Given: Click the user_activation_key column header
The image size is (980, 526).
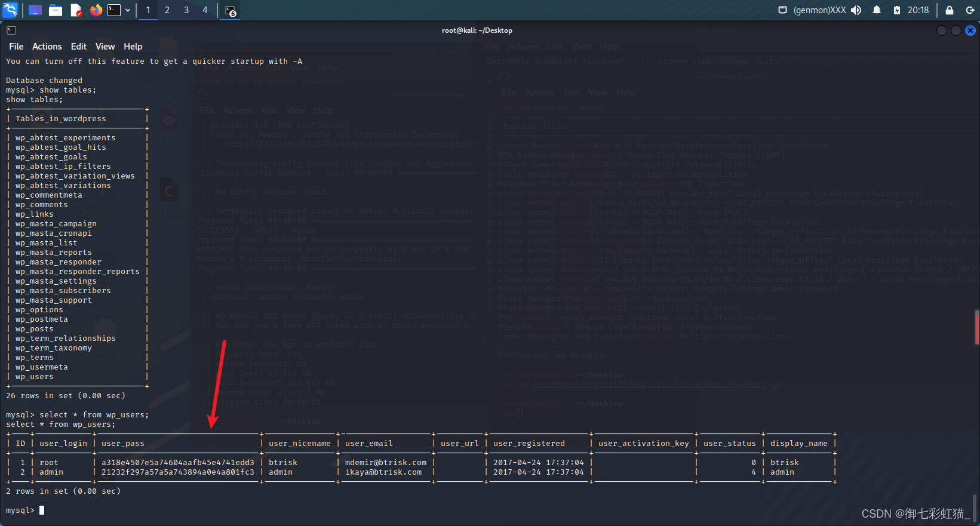Looking at the screenshot, I should pyautogui.click(x=644, y=444).
